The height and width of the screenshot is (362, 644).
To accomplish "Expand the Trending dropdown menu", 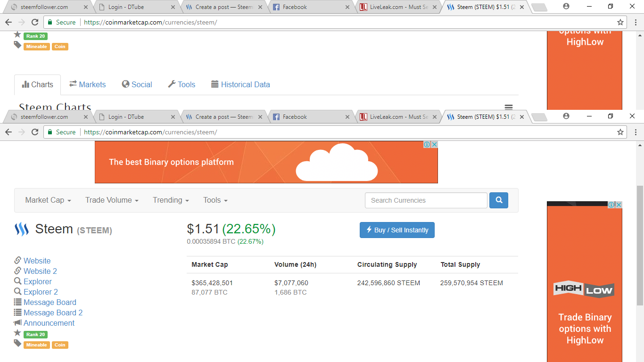I will tap(171, 200).
